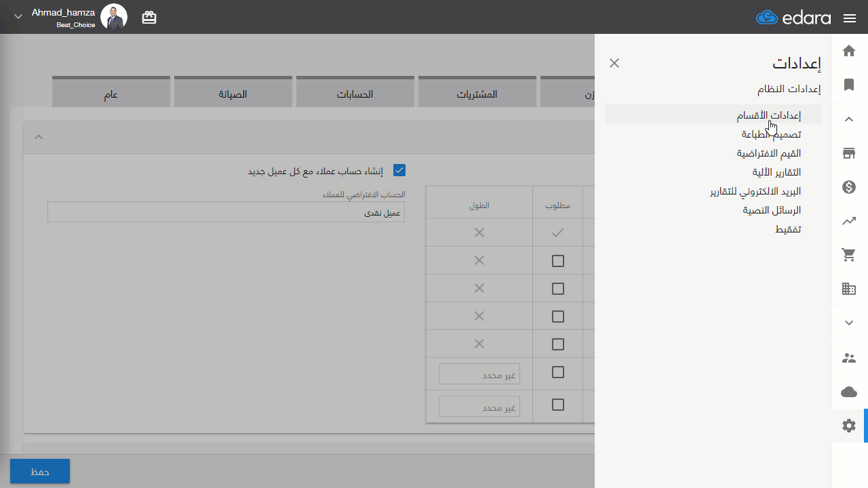Toggle first empty مطلوب checkbox in table
Screen dimensions: 868x488
tap(558, 261)
